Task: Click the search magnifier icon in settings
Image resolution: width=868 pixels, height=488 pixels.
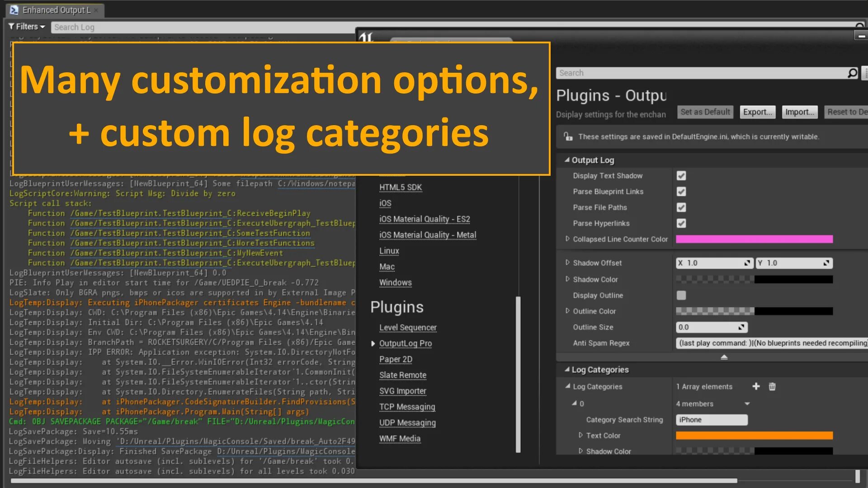Action: pos(852,73)
